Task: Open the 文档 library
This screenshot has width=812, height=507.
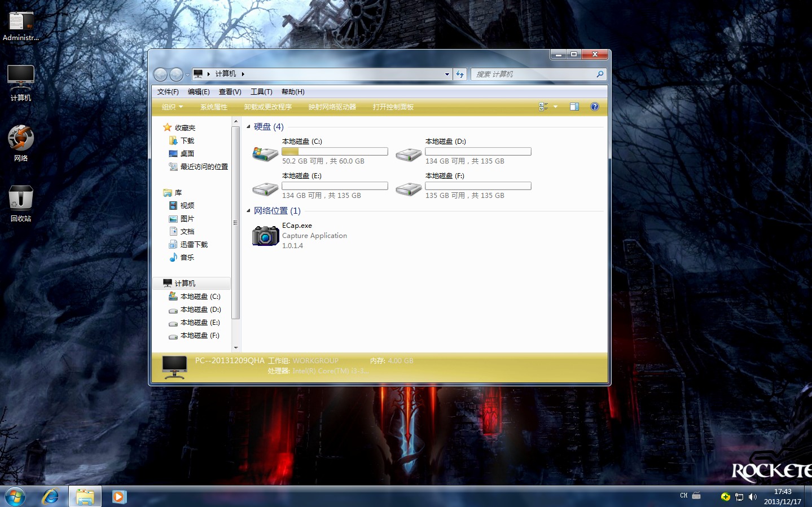Action: [x=181, y=231]
